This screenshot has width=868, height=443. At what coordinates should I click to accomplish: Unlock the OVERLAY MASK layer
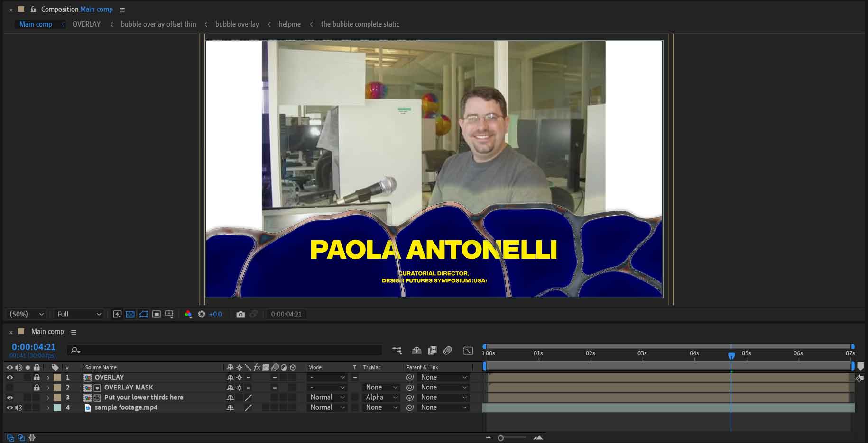[37, 388]
